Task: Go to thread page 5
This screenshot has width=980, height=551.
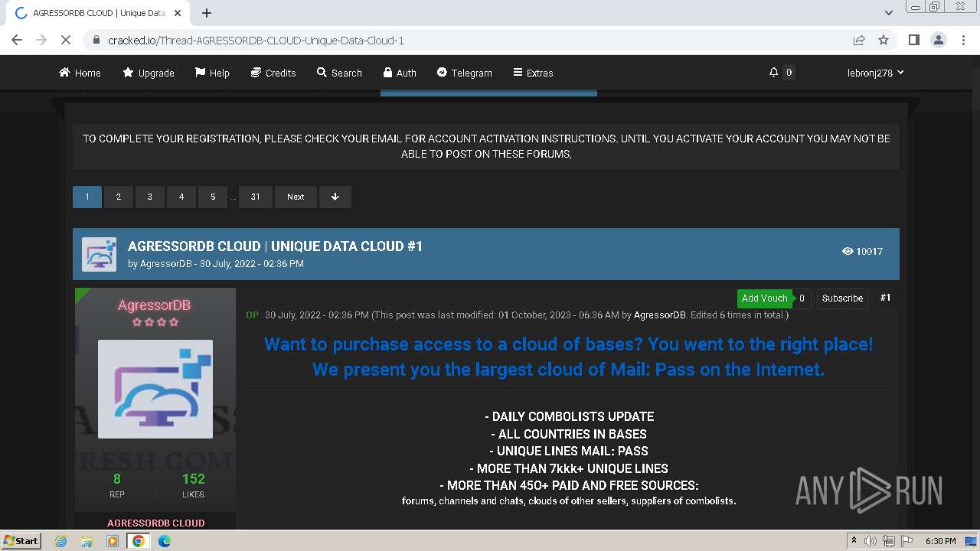Action: 213,197
